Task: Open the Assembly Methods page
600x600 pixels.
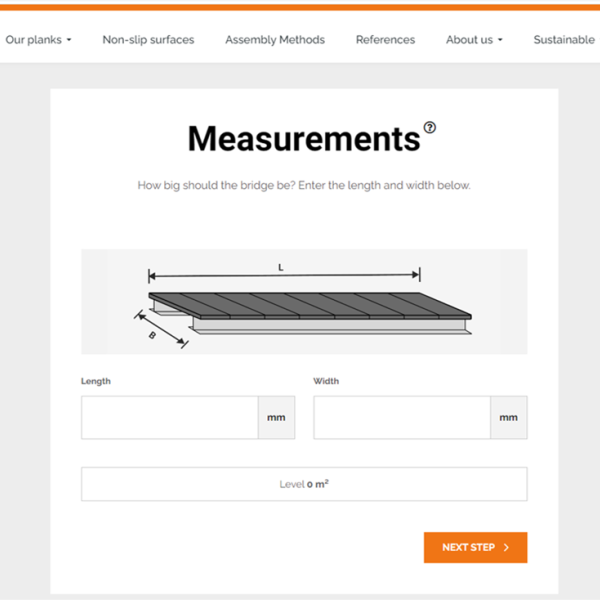Action: tap(275, 40)
